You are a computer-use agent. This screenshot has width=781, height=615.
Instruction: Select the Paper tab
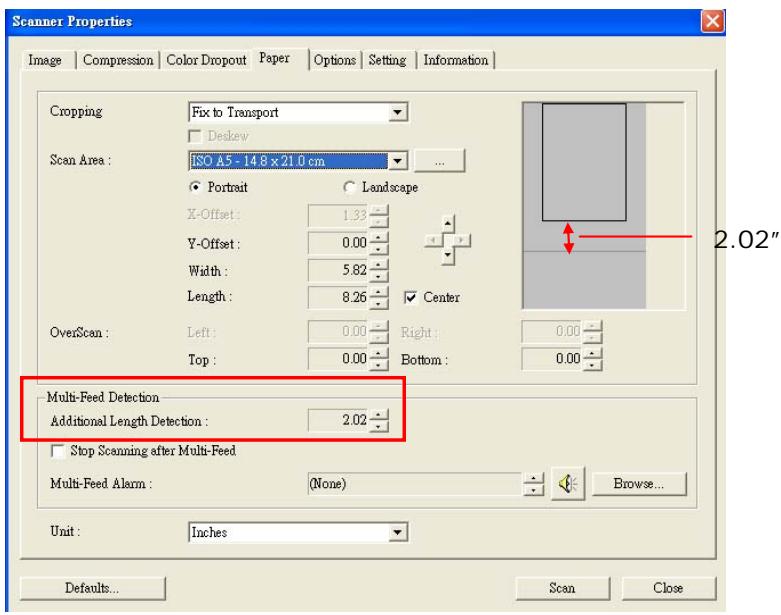tap(274, 58)
